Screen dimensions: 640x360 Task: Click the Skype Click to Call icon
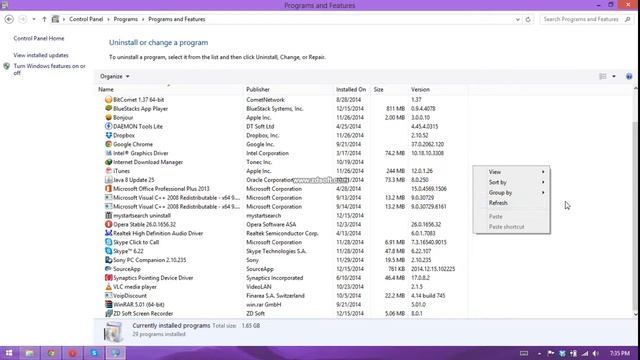(108, 242)
